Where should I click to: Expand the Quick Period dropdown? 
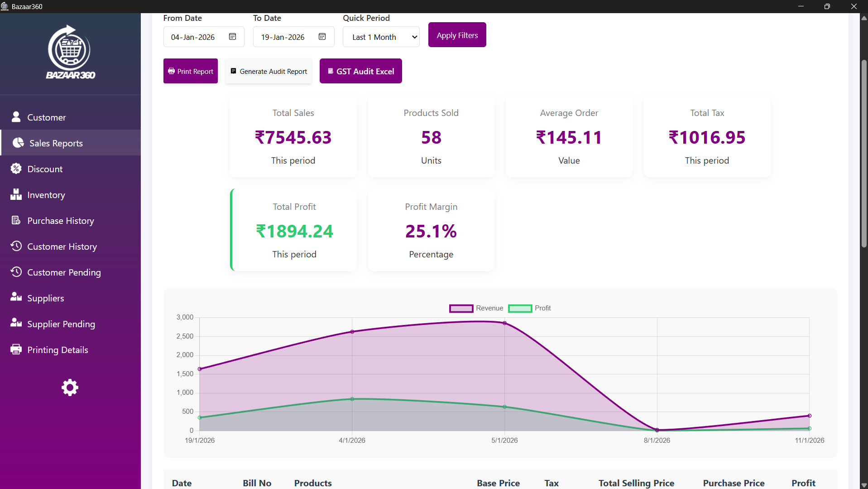[x=381, y=37]
